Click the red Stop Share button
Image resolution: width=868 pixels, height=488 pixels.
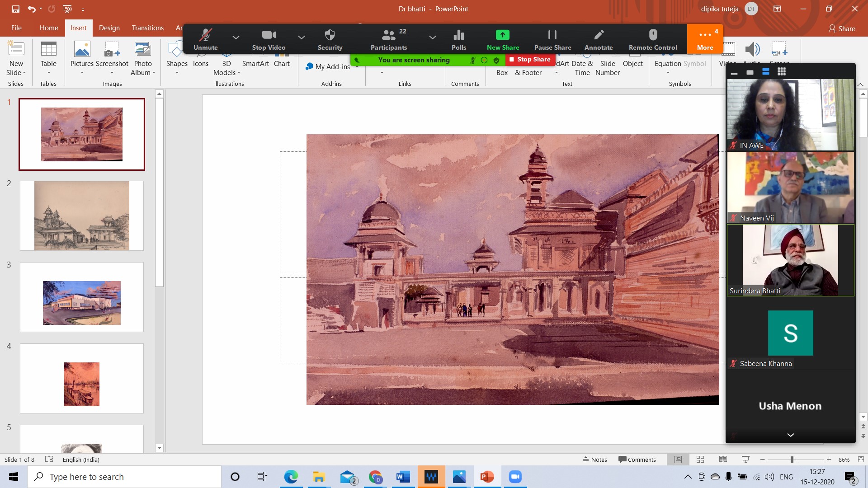click(530, 59)
